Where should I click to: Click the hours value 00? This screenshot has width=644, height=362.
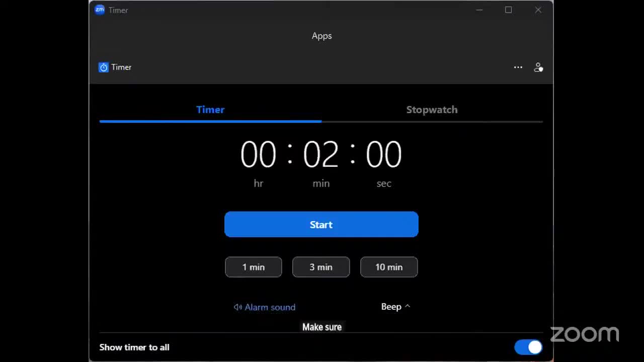pos(259,154)
